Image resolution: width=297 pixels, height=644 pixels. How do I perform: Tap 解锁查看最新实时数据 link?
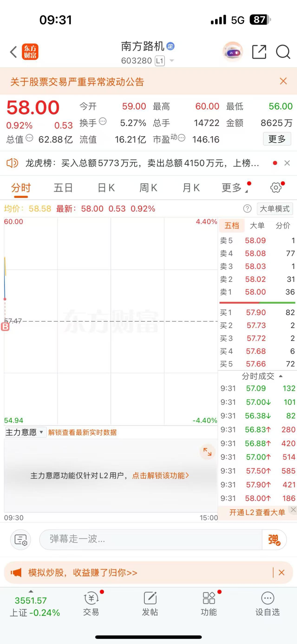pyautogui.click(x=82, y=432)
